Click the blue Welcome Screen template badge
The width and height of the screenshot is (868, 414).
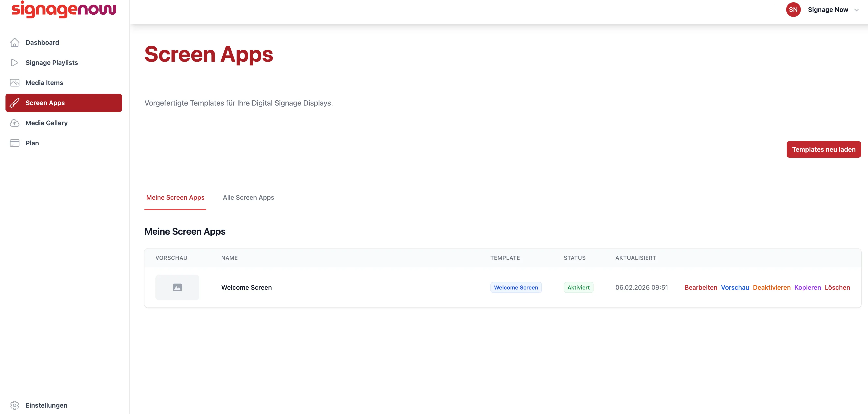(516, 288)
